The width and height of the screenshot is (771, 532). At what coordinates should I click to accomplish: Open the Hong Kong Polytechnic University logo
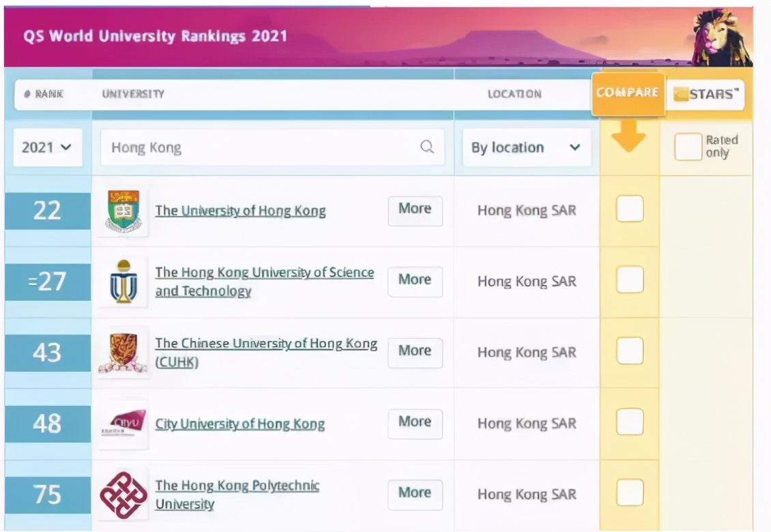click(x=123, y=494)
